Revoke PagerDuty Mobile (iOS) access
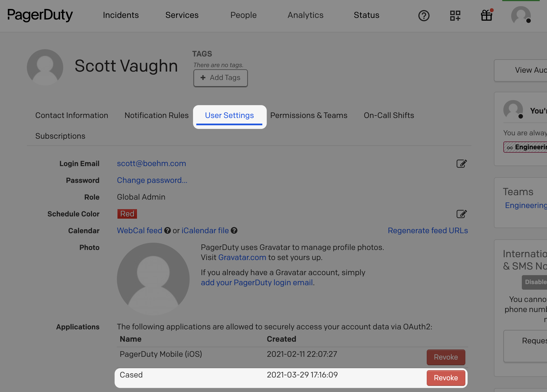The image size is (547, 392). 446,357
